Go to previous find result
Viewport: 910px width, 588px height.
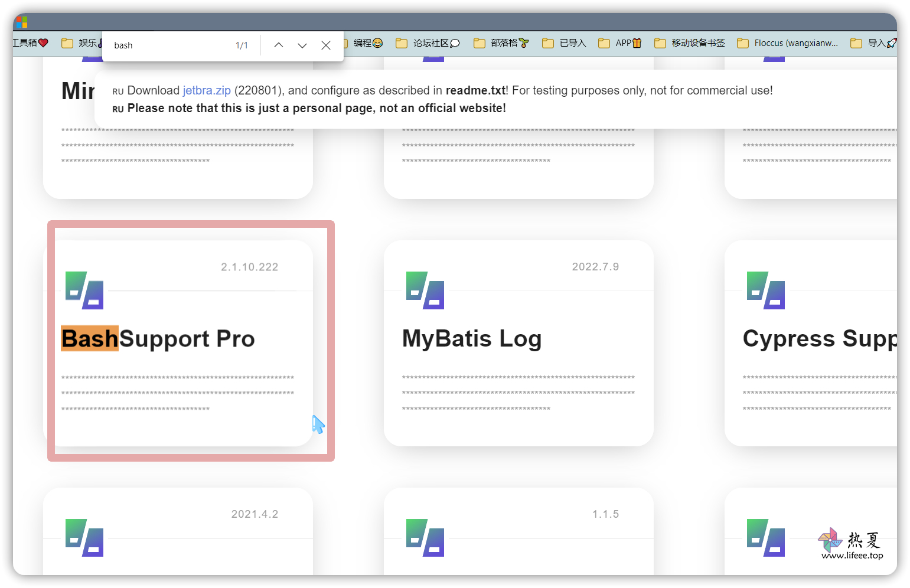tap(279, 45)
